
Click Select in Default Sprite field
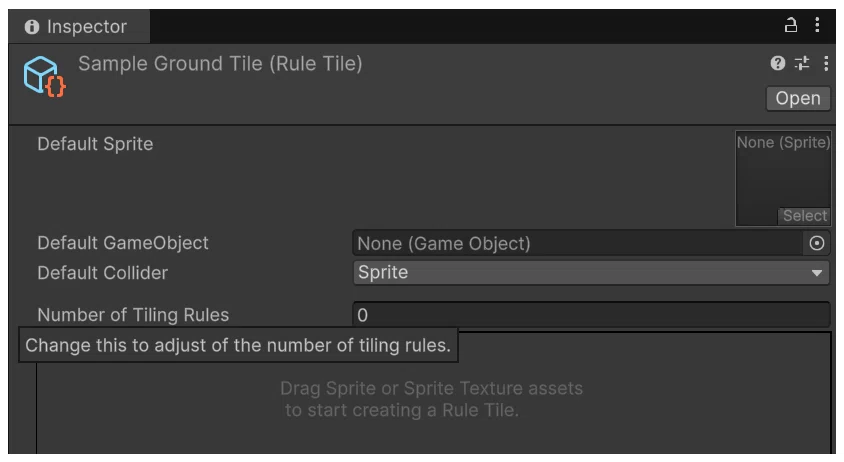(804, 216)
